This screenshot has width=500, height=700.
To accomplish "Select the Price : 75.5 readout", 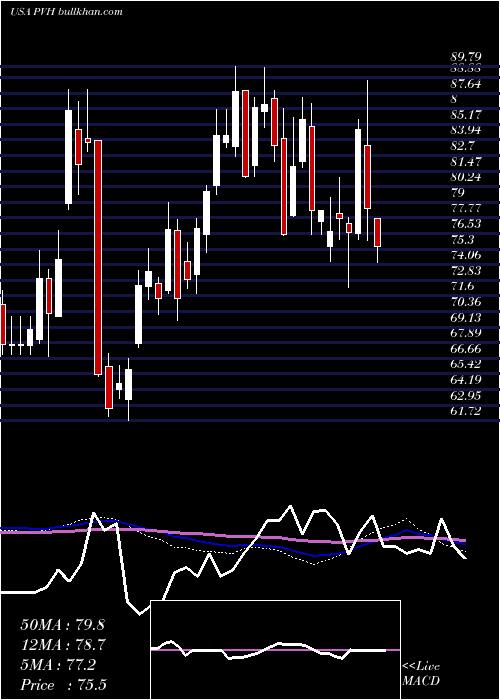I will [x=63, y=685].
